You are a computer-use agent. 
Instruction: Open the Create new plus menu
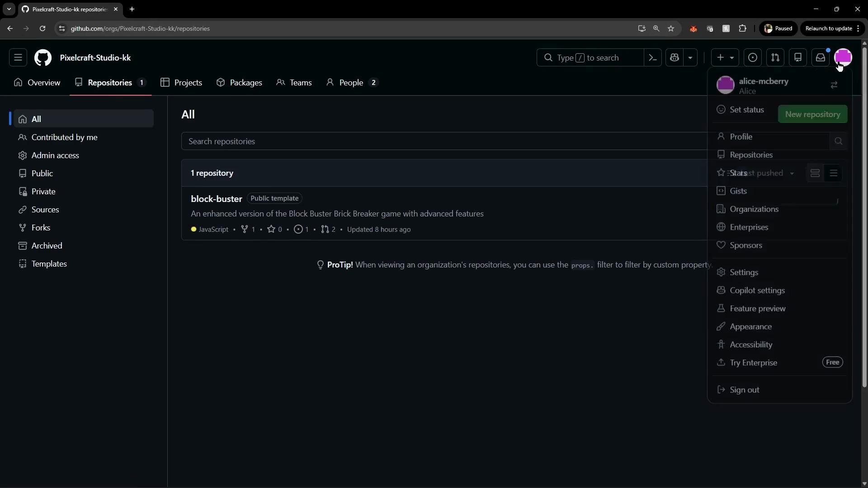725,57
